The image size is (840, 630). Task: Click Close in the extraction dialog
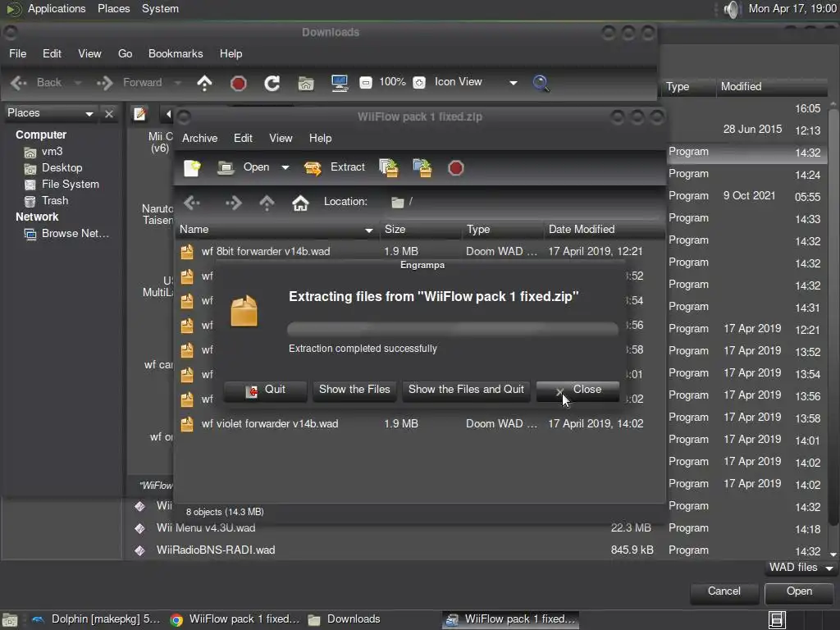(x=577, y=390)
